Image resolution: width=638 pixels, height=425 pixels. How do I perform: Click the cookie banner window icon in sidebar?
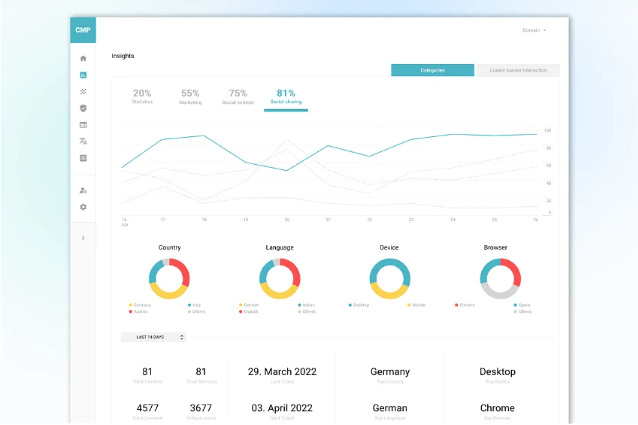pos(83,125)
